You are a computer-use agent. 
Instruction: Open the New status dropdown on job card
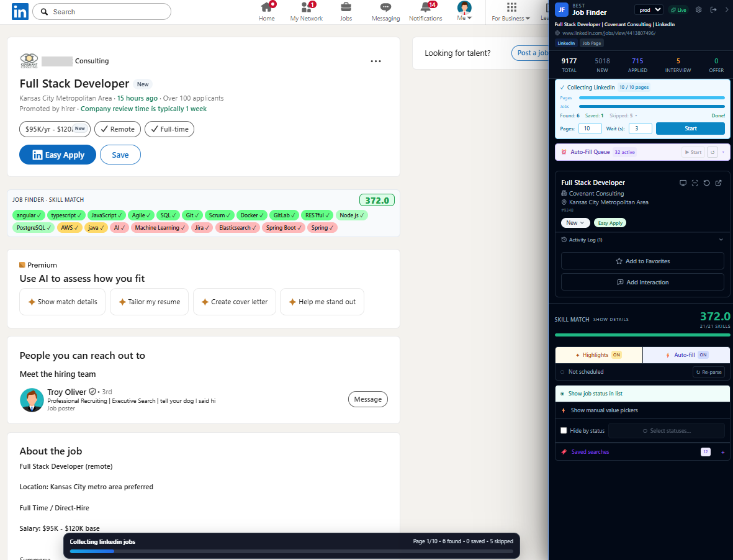click(x=575, y=223)
